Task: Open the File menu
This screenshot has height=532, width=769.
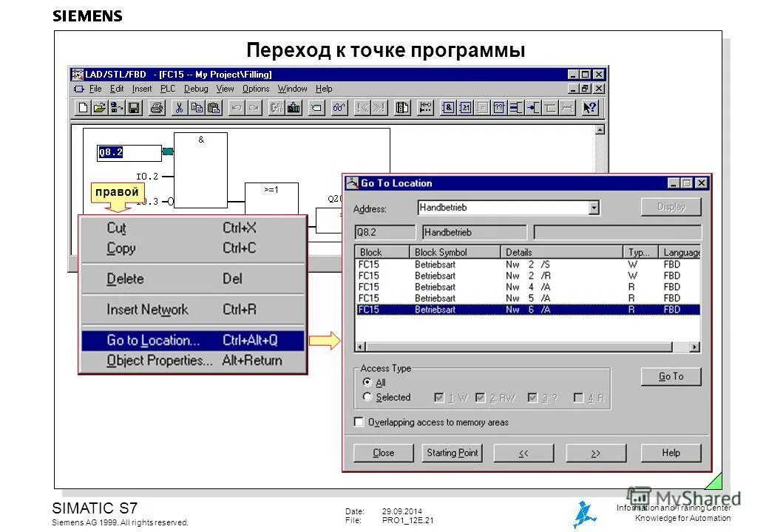Action: 95,89
